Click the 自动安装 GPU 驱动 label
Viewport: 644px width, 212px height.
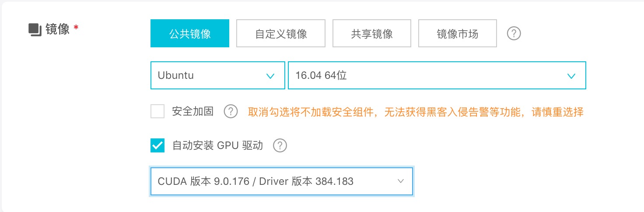(217, 145)
